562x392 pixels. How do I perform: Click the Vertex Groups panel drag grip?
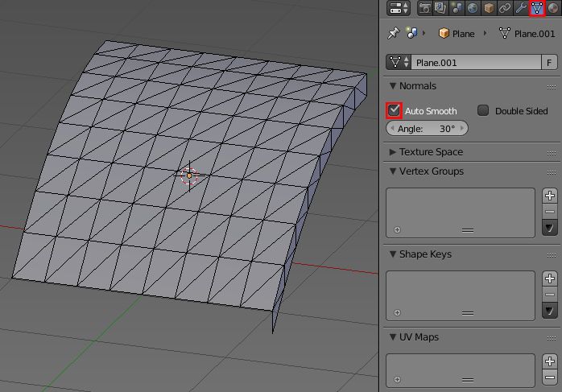click(x=552, y=173)
